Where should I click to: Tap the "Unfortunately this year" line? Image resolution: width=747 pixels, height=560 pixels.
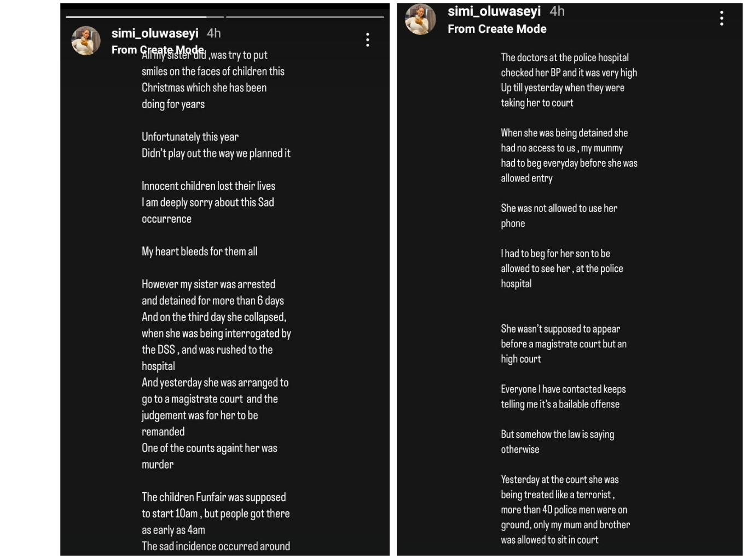coord(190,137)
